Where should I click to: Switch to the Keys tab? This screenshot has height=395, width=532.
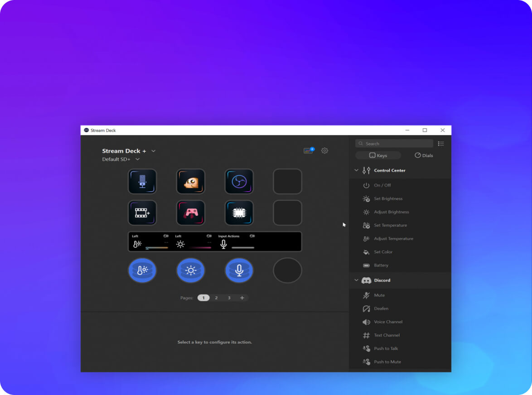pyautogui.click(x=378, y=155)
